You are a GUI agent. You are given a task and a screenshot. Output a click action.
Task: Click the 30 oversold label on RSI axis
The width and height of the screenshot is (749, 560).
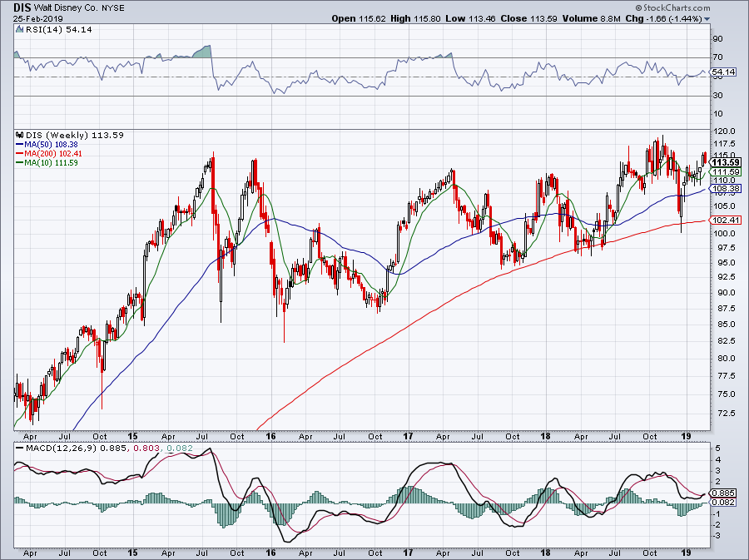(x=717, y=96)
